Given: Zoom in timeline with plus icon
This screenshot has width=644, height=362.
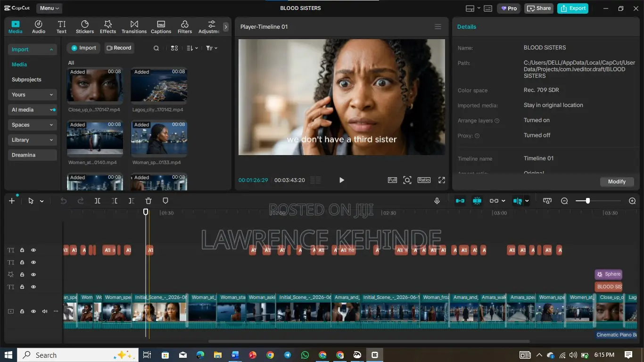Looking at the screenshot, I should click(x=633, y=201).
